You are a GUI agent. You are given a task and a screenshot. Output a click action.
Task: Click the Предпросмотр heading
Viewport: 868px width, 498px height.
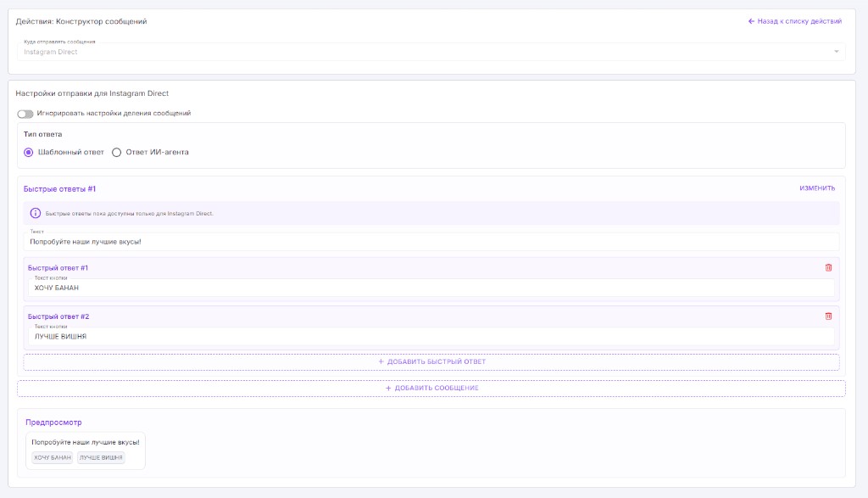53,422
